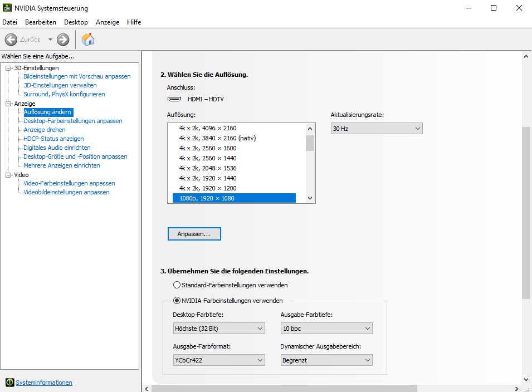532x392 pixels.
Task: Open the Bearbeiten menu
Action: click(x=40, y=22)
